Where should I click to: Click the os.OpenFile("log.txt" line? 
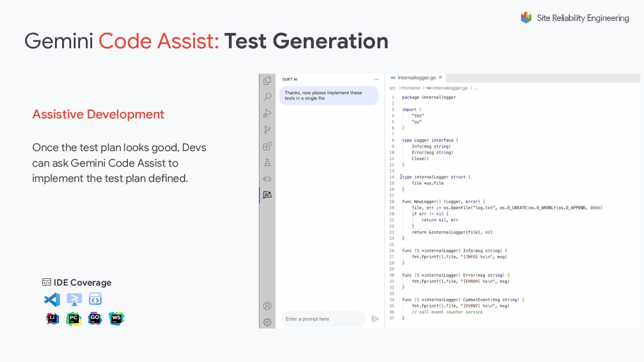(507, 208)
